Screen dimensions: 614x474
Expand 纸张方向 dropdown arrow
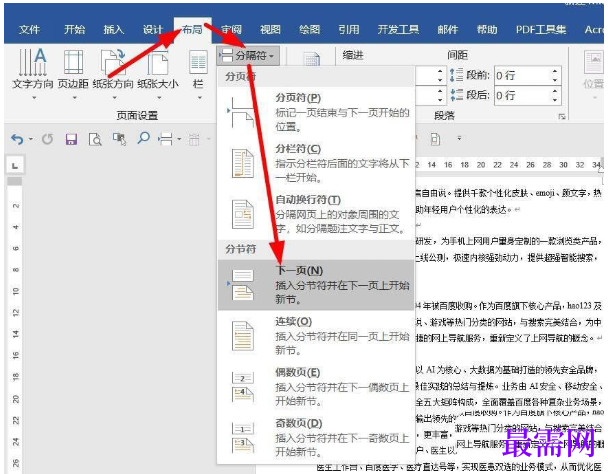[x=114, y=98]
